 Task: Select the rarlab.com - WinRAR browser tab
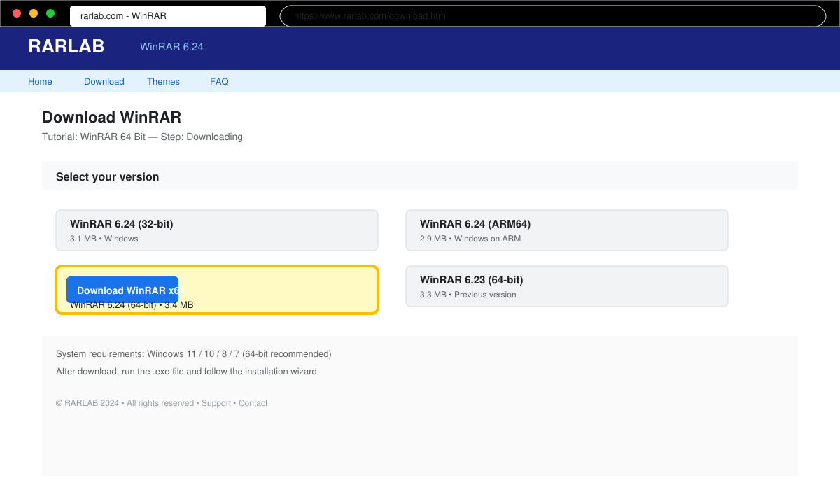168,15
